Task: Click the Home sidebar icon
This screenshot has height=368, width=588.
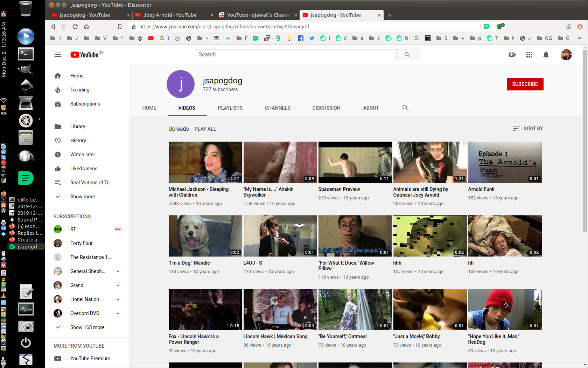Action: 58,76
